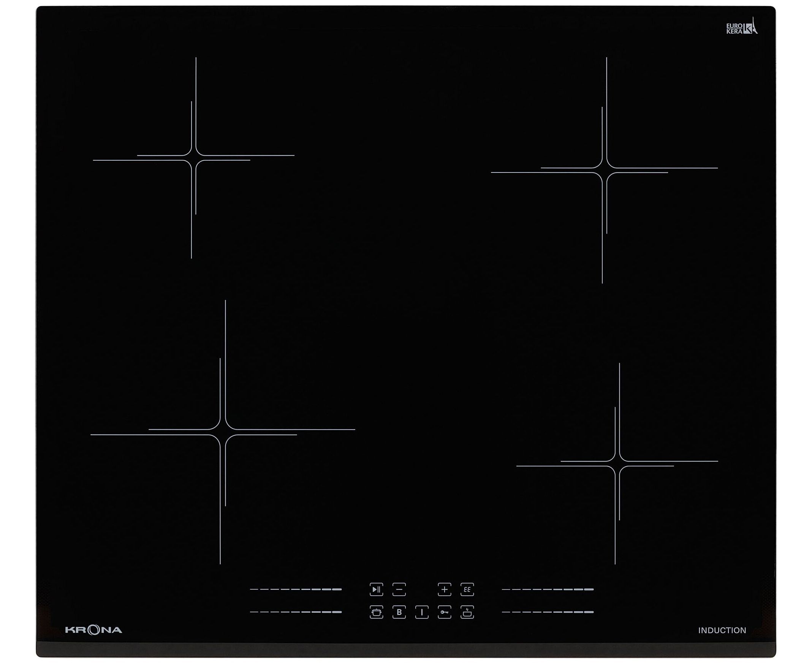Click the INDUCTION label
Screen dimensions: 812x664
tap(722, 630)
